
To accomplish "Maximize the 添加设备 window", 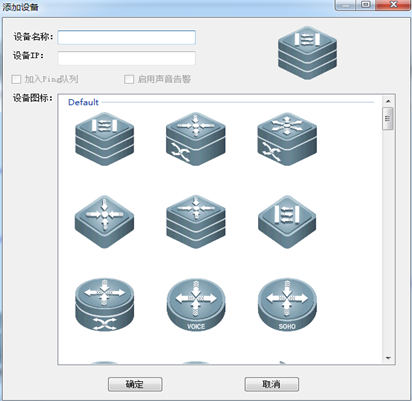I will [x=366, y=5].
